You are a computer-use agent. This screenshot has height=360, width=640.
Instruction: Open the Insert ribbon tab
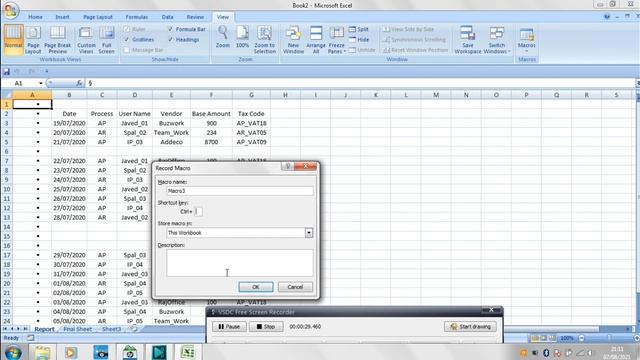pos(62,17)
